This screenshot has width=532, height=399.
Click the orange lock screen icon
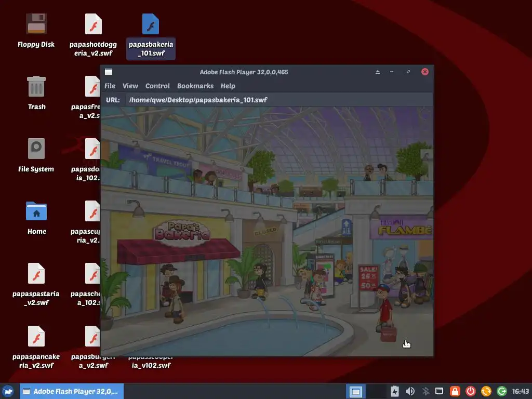coord(455,392)
